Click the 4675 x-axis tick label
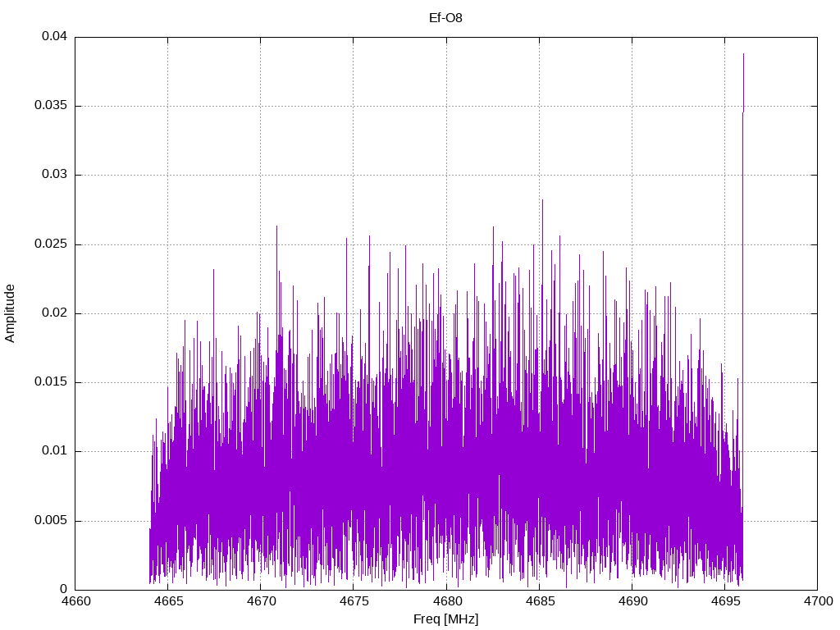 (x=354, y=601)
